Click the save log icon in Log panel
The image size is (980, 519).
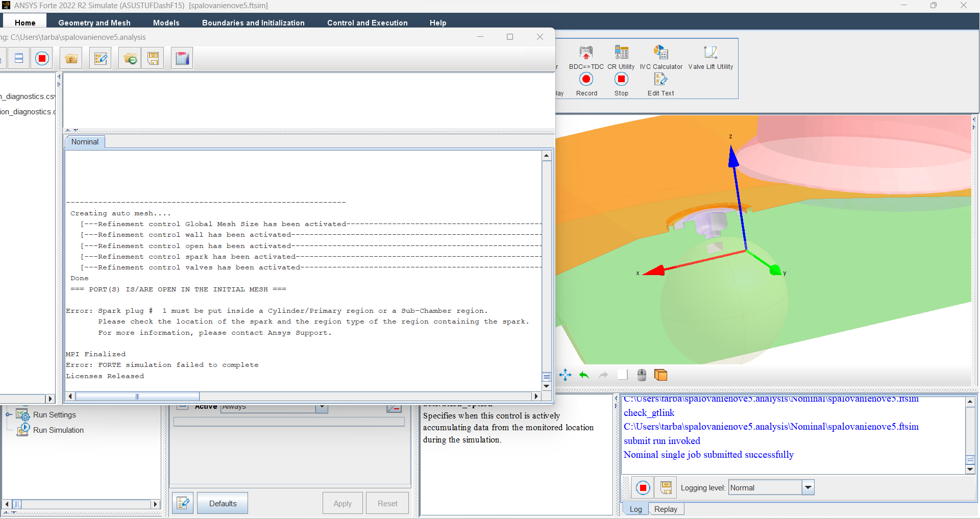click(x=666, y=488)
